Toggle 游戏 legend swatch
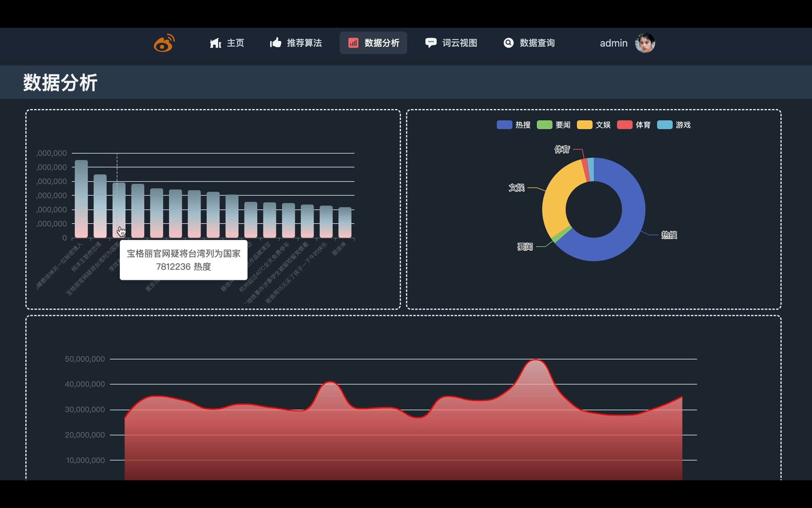 [664, 125]
